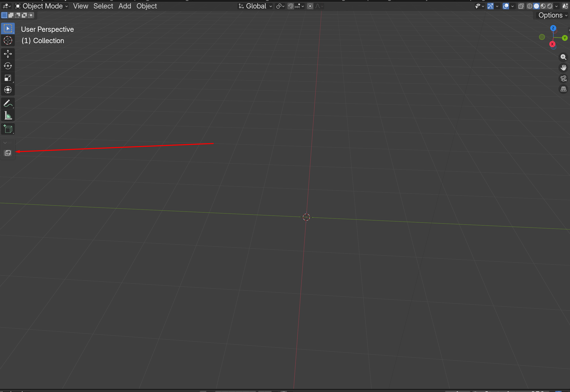The width and height of the screenshot is (570, 392).
Task: Set selection mode to Extend
Action: pos(11,15)
